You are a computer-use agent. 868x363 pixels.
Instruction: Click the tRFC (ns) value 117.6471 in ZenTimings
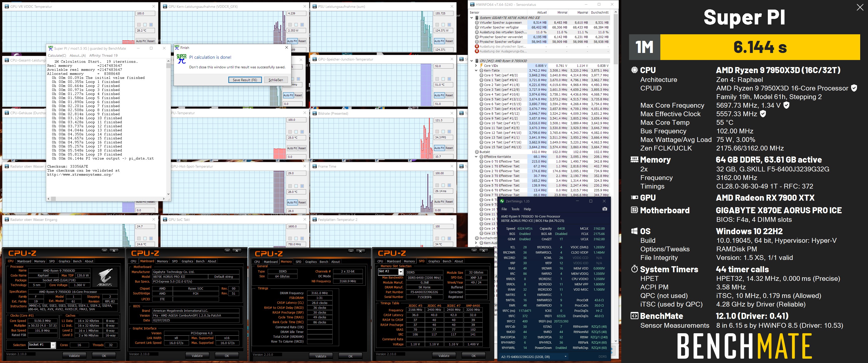pos(525,311)
